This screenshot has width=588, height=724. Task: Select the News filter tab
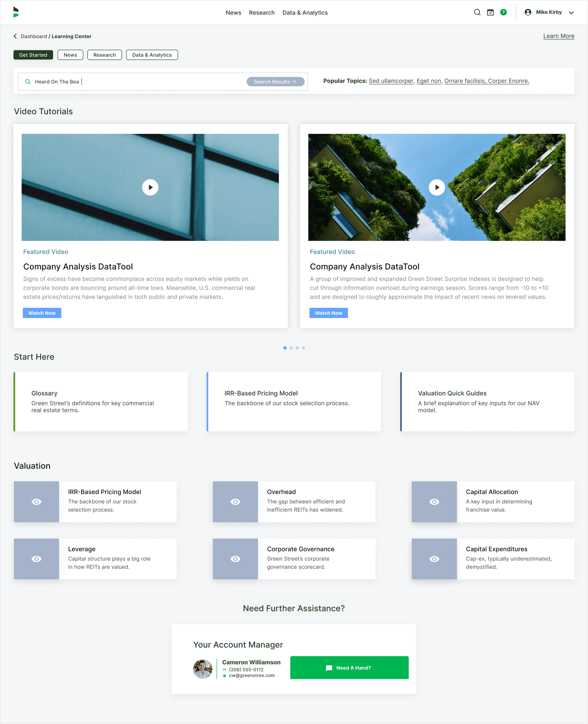[x=70, y=55]
